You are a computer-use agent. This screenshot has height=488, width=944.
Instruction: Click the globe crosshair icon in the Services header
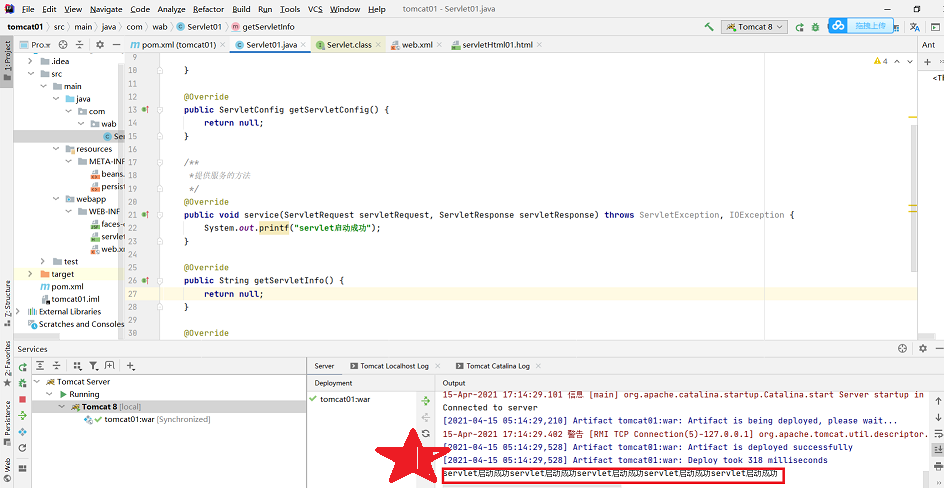[x=902, y=348]
